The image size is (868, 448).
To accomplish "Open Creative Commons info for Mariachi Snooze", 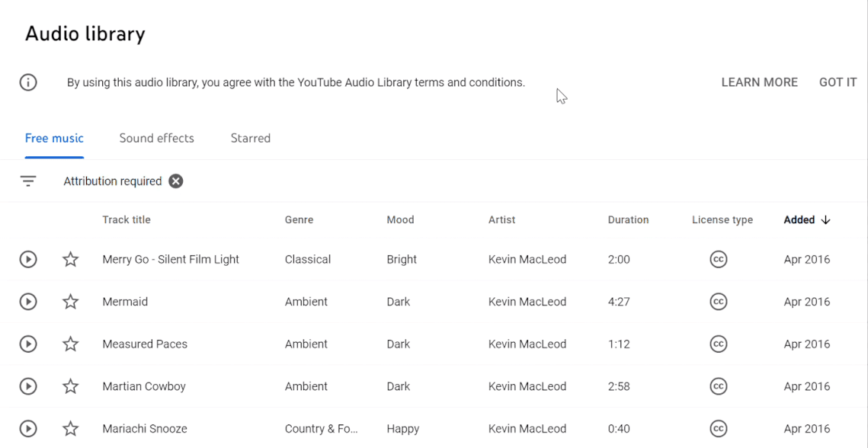I will 718,428.
